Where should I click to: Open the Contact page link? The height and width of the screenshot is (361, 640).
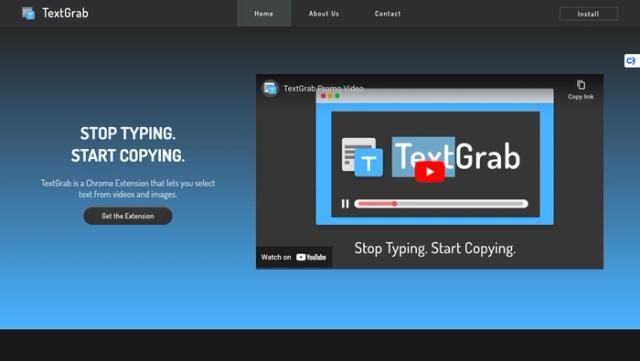pyautogui.click(x=388, y=13)
